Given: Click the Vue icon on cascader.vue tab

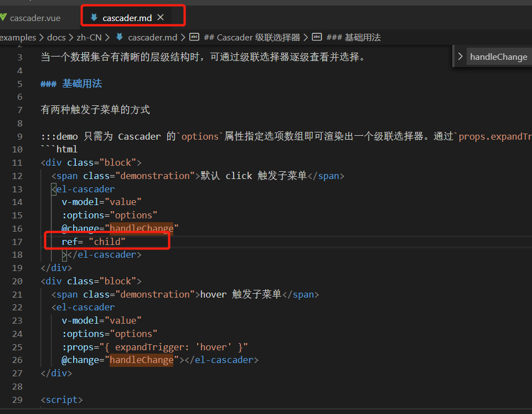Looking at the screenshot, I should [x=3, y=17].
